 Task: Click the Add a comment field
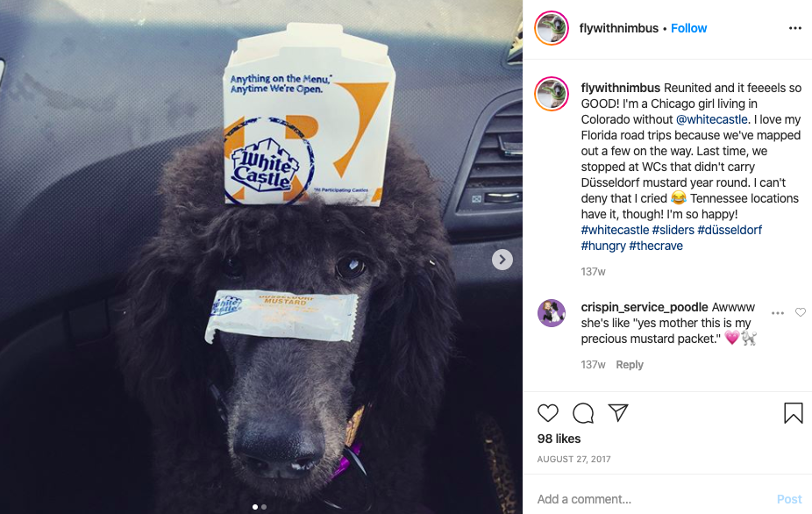(x=652, y=499)
